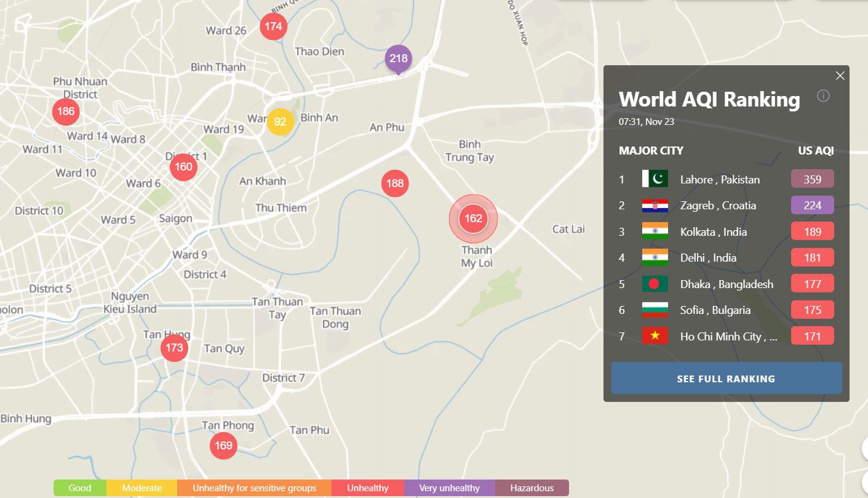Click the See Full Ranking button
The height and width of the screenshot is (498, 868).
(726, 379)
